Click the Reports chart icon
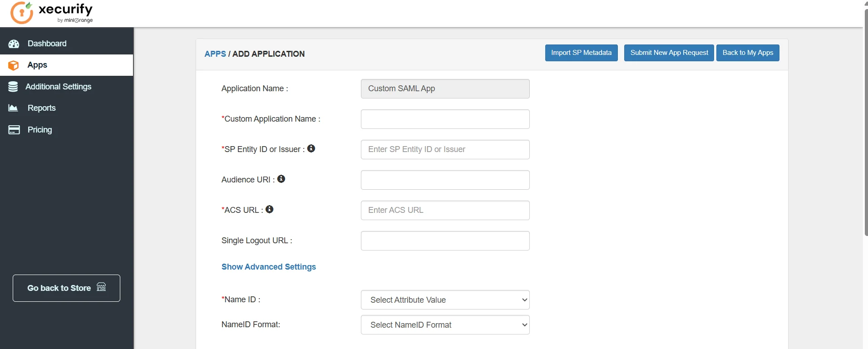The width and height of the screenshot is (868, 349). [x=13, y=108]
